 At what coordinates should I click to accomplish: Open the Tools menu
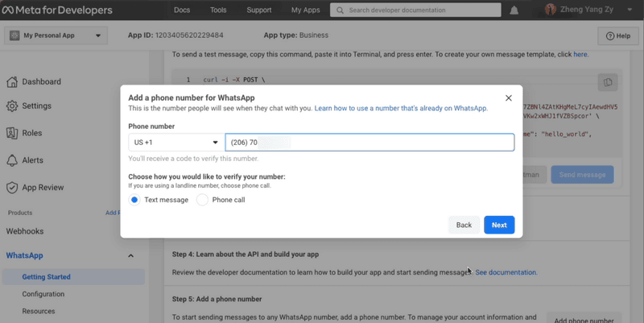click(218, 10)
